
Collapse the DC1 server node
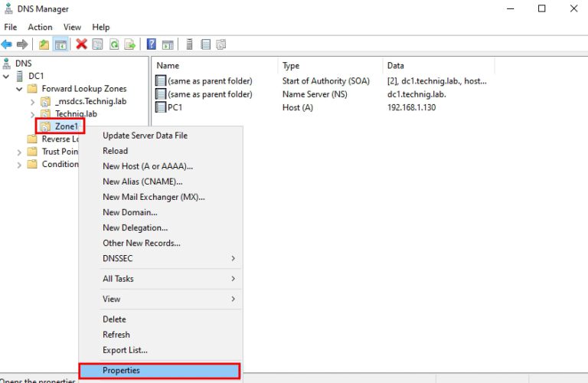(7, 76)
